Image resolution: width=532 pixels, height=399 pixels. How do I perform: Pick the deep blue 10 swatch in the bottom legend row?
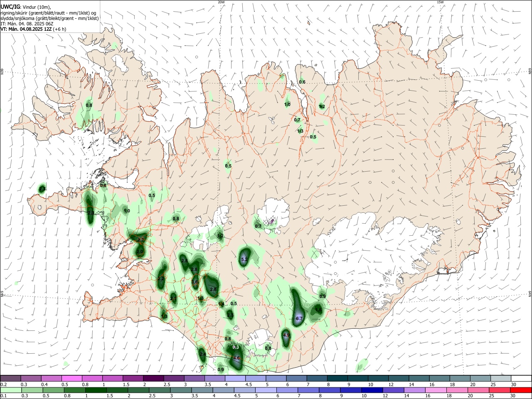pyautogui.click(x=372, y=390)
